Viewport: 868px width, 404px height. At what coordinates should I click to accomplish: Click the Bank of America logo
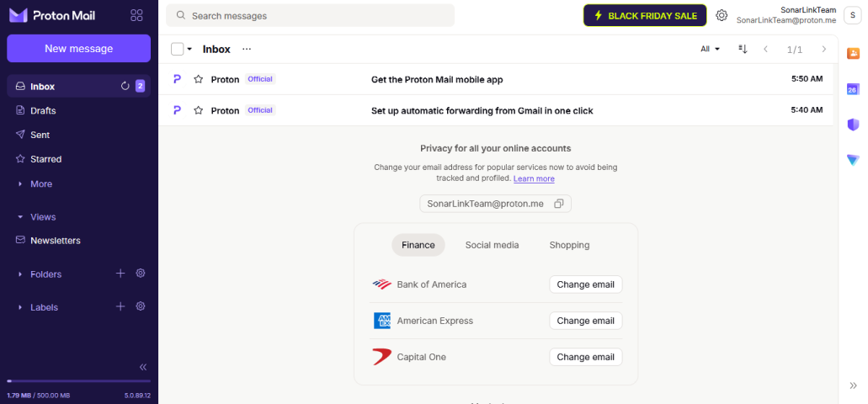point(382,284)
